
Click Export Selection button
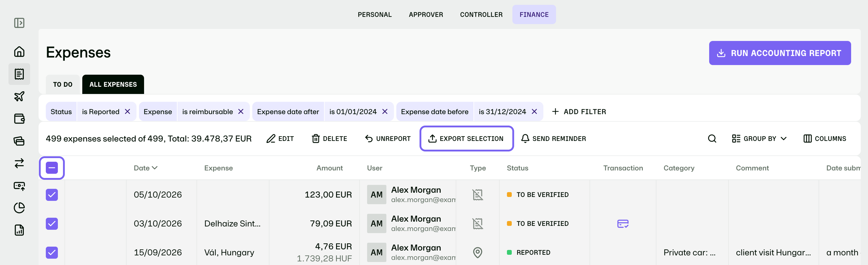466,139
